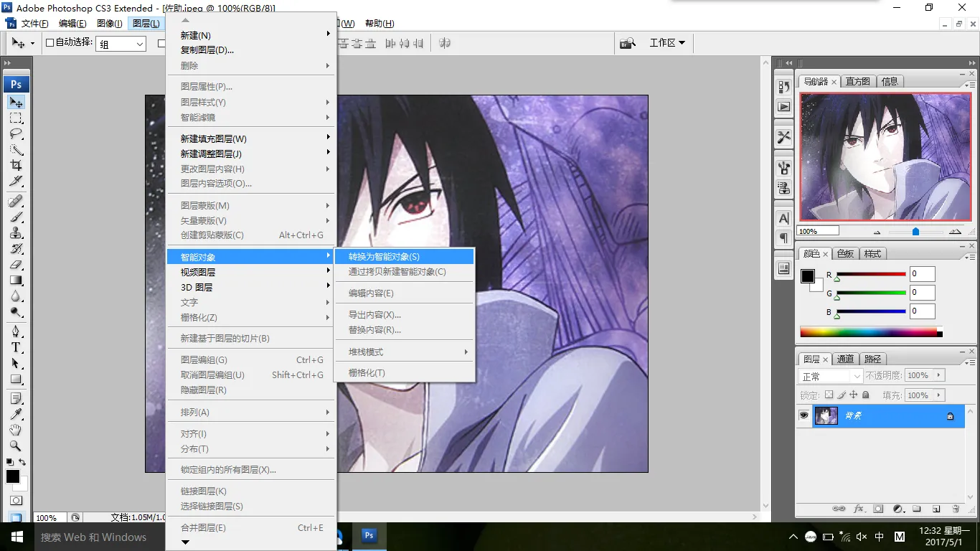Select the Hand tool
The height and width of the screenshot is (551, 980).
point(16,430)
